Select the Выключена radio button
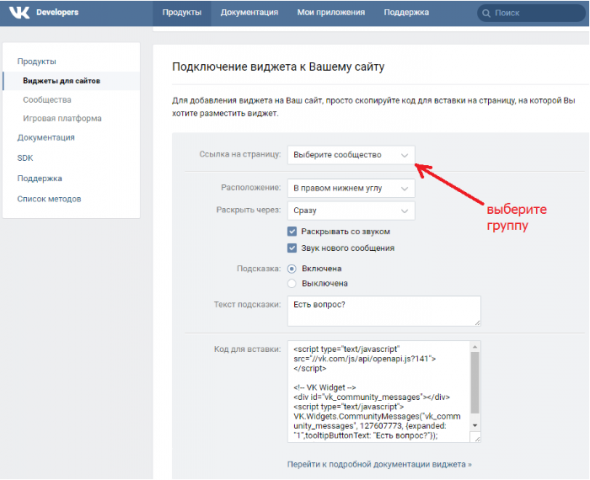The width and height of the screenshot is (590, 480). click(x=292, y=283)
